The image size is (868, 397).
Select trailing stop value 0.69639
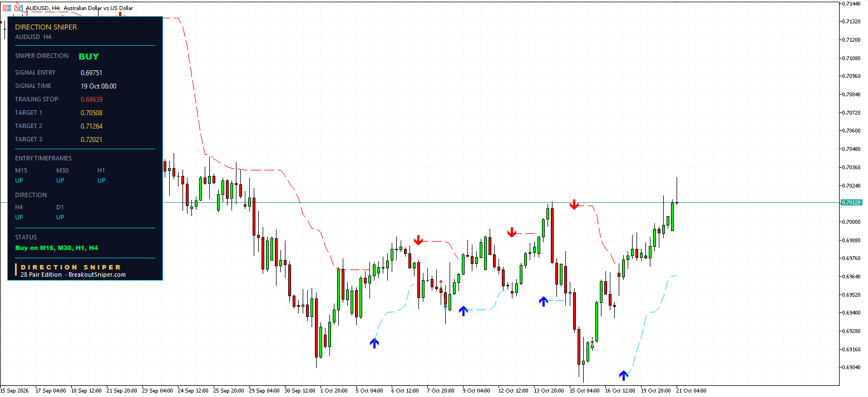pyautogui.click(x=91, y=99)
